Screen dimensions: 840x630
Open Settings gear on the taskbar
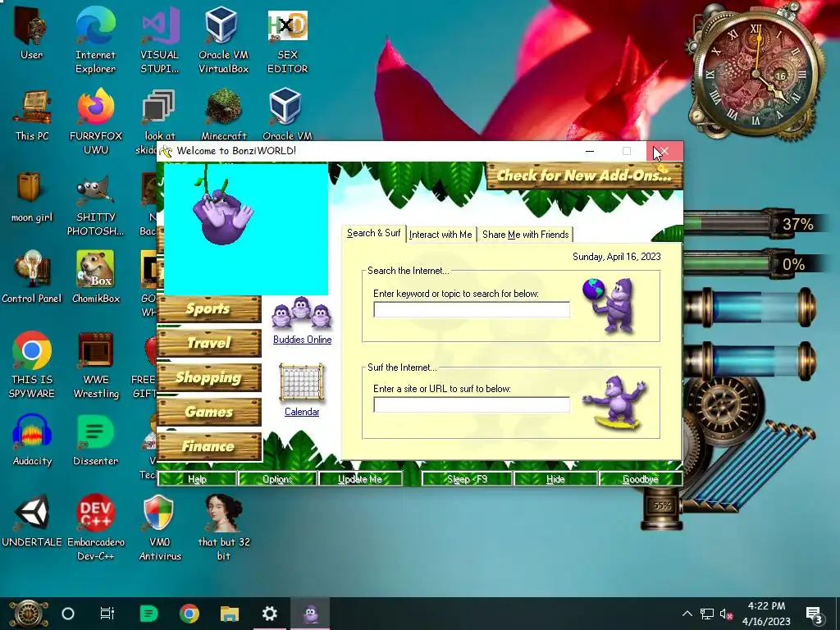pyautogui.click(x=269, y=614)
